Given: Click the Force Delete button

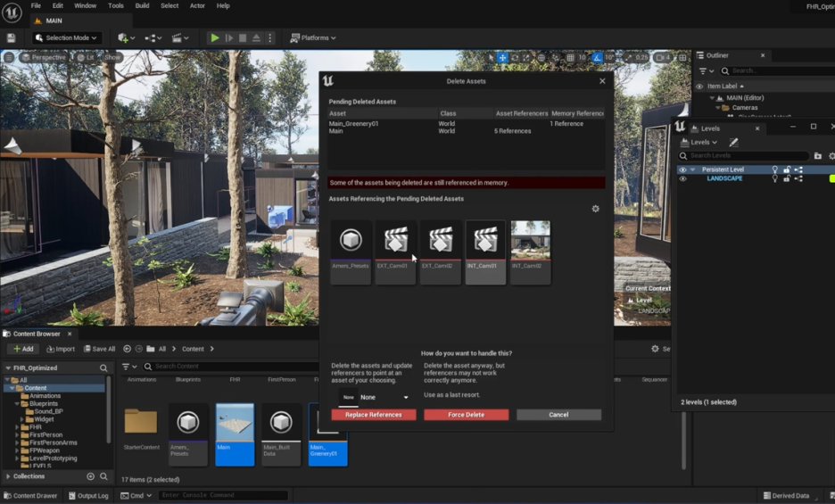Looking at the screenshot, I should (466, 415).
